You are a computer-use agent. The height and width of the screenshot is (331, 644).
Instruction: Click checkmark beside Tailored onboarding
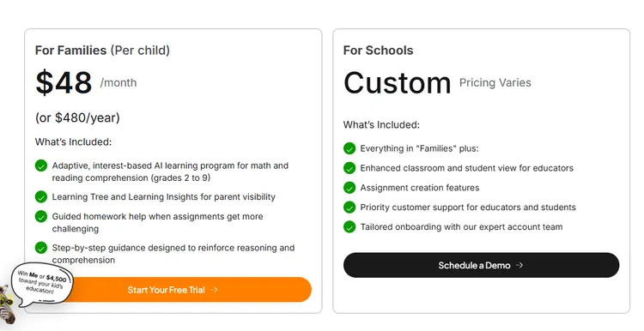(349, 227)
